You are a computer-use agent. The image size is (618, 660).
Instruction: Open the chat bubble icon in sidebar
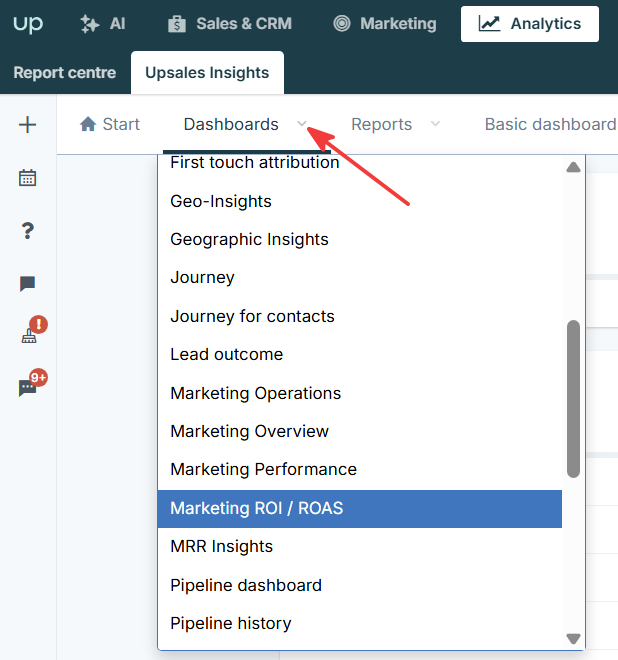[28, 284]
